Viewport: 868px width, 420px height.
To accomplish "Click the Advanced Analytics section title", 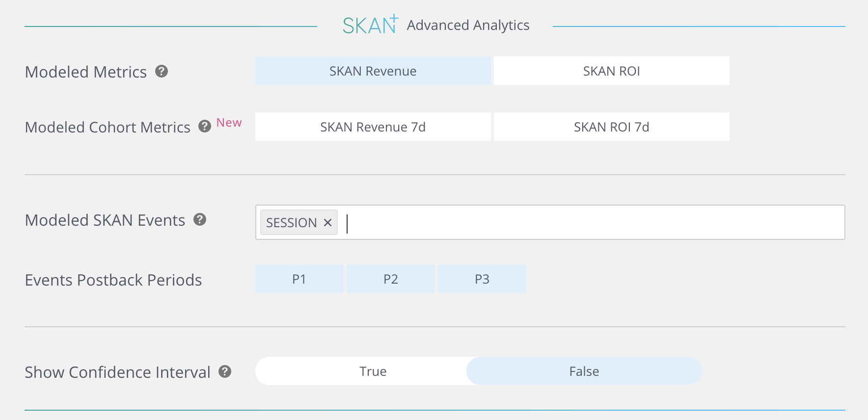I will (468, 25).
